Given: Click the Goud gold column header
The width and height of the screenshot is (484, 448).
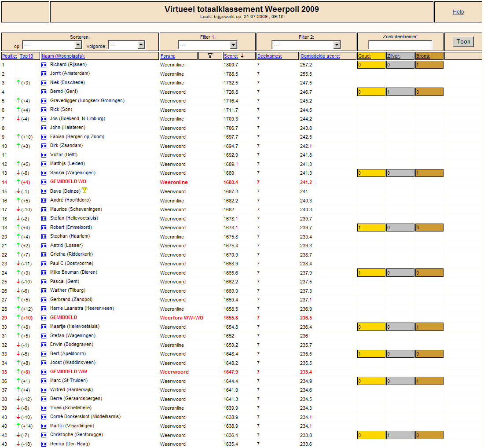Looking at the screenshot, I should coord(364,56).
